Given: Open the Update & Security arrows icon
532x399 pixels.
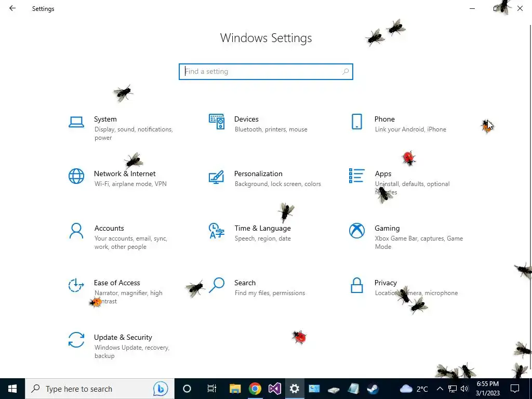Looking at the screenshot, I should point(76,340).
